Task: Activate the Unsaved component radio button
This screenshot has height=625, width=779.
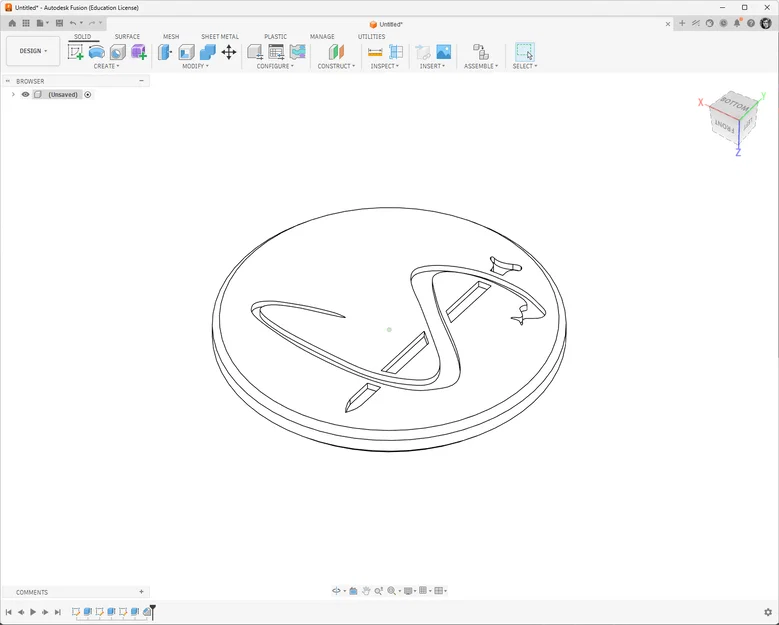Action: click(88, 94)
